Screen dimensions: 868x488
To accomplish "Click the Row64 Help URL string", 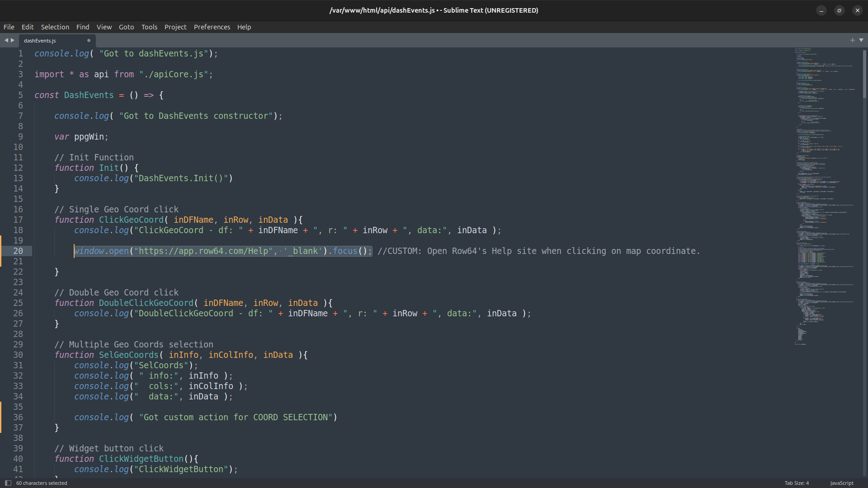I will click(x=203, y=251).
